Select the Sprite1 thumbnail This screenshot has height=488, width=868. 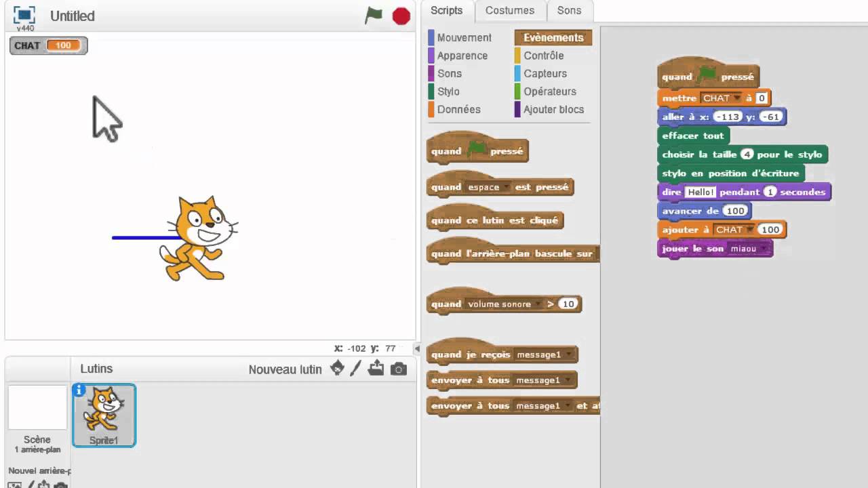104,415
